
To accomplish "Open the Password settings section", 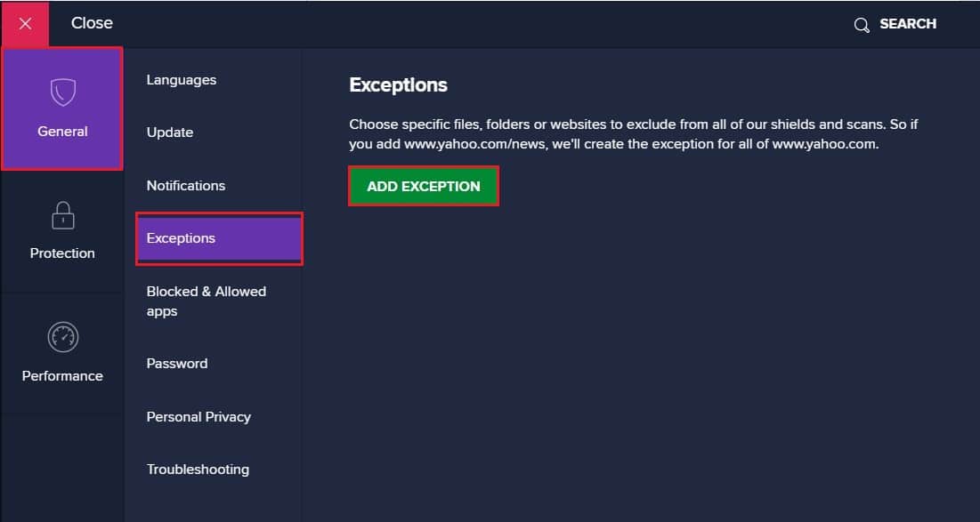I will coord(177,364).
